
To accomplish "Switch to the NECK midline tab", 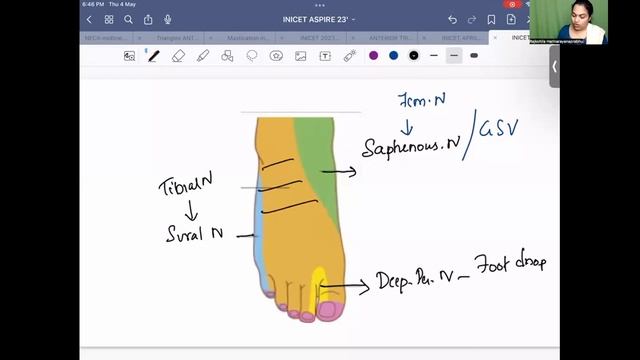I will [106, 38].
